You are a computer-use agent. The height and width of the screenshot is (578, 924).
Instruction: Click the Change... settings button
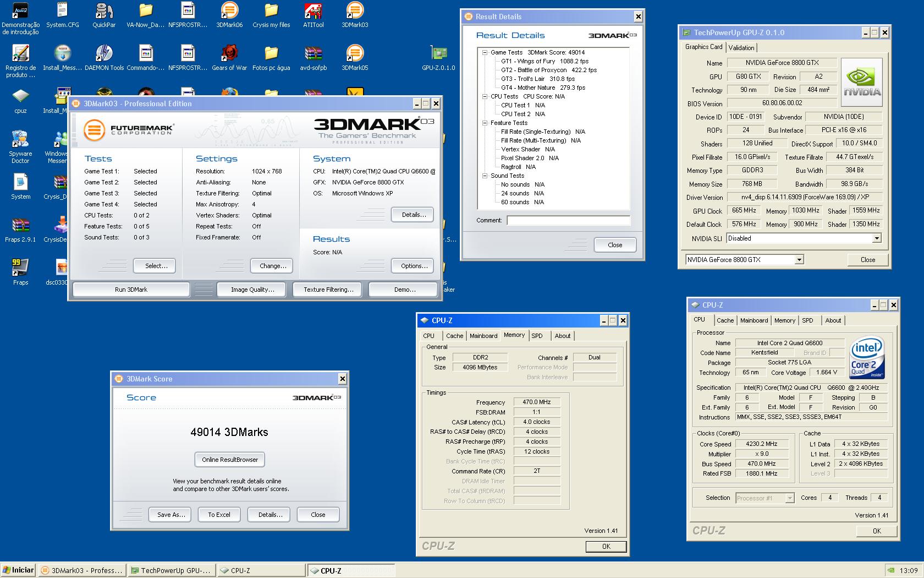(273, 266)
